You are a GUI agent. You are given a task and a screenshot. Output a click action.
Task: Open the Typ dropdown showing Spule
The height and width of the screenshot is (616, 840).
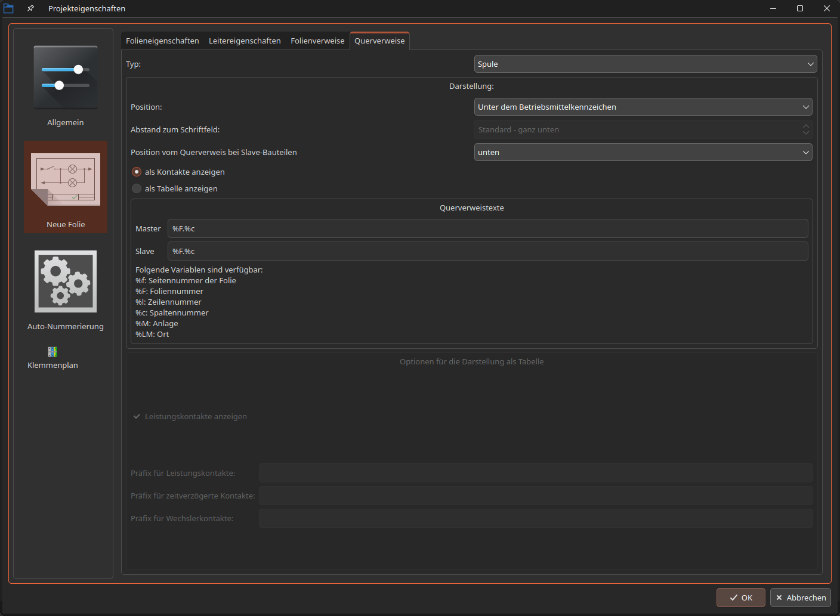click(645, 64)
